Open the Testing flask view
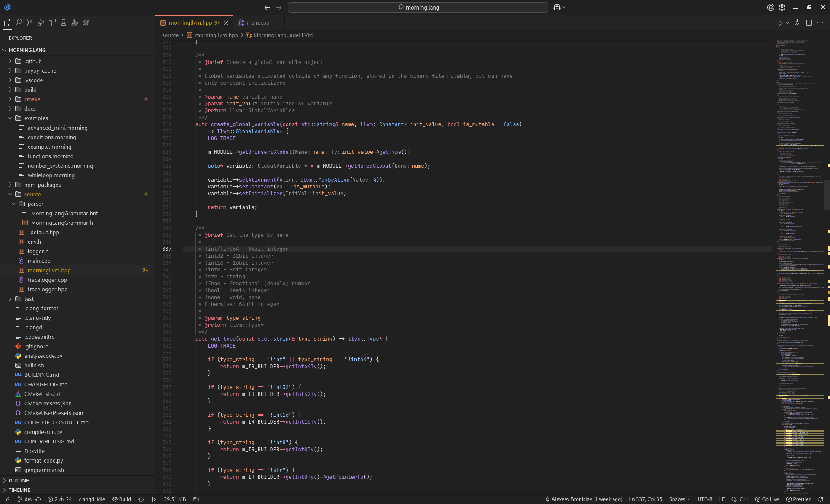 coord(64,22)
